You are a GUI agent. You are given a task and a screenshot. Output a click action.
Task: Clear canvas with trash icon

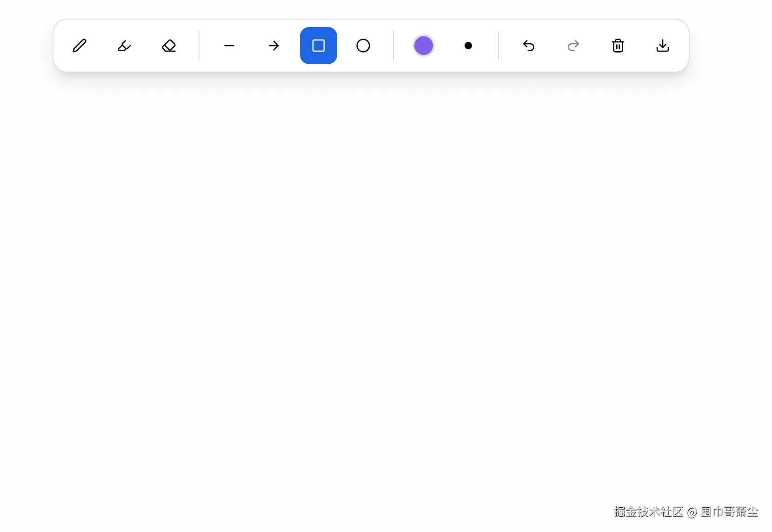point(618,46)
